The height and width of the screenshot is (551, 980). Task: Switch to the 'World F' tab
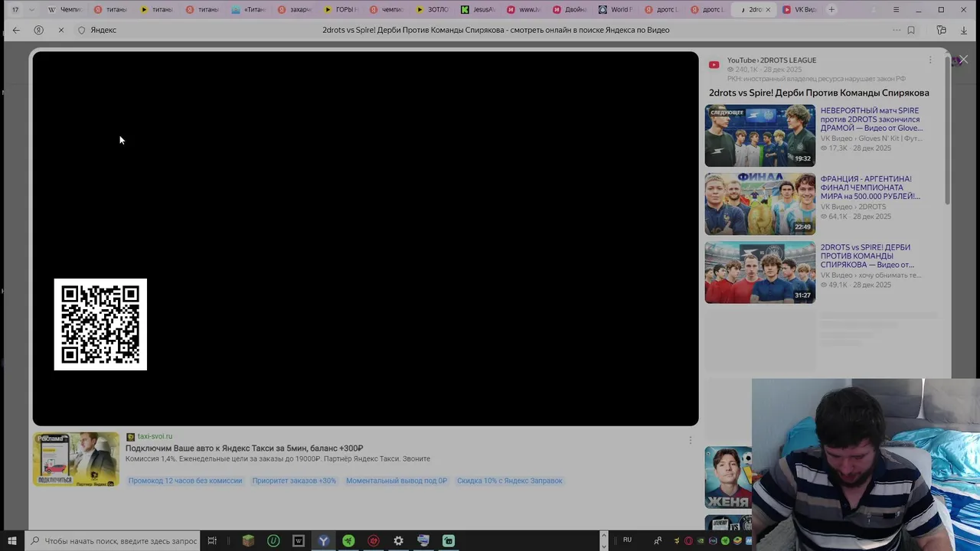pyautogui.click(x=615, y=9)
